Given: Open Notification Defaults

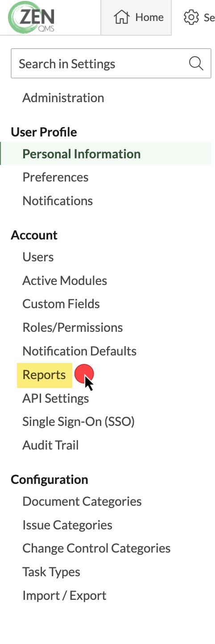Looking at the screenshot, I should pyautogui.click(x=79, y=351).
